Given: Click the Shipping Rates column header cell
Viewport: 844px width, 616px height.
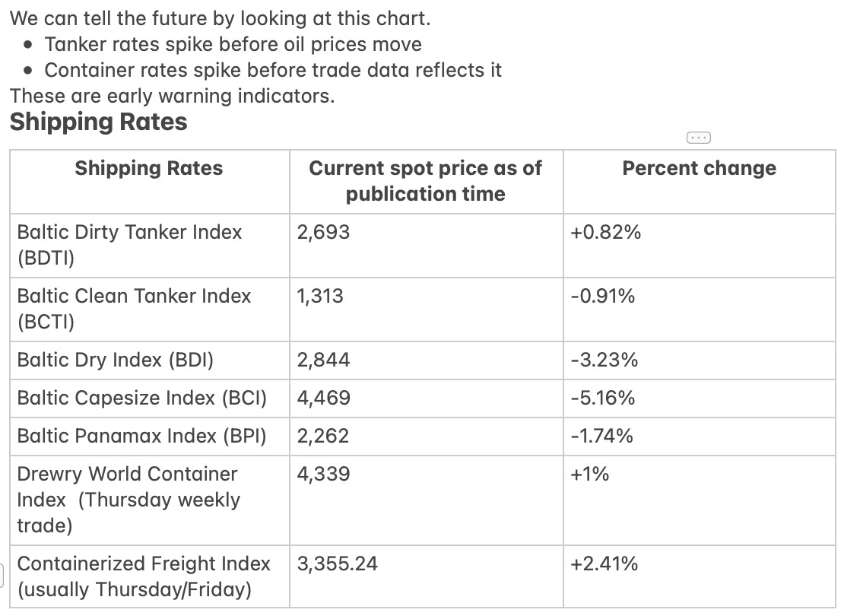Looking at the screenshot, I should [x=150, y=182].
